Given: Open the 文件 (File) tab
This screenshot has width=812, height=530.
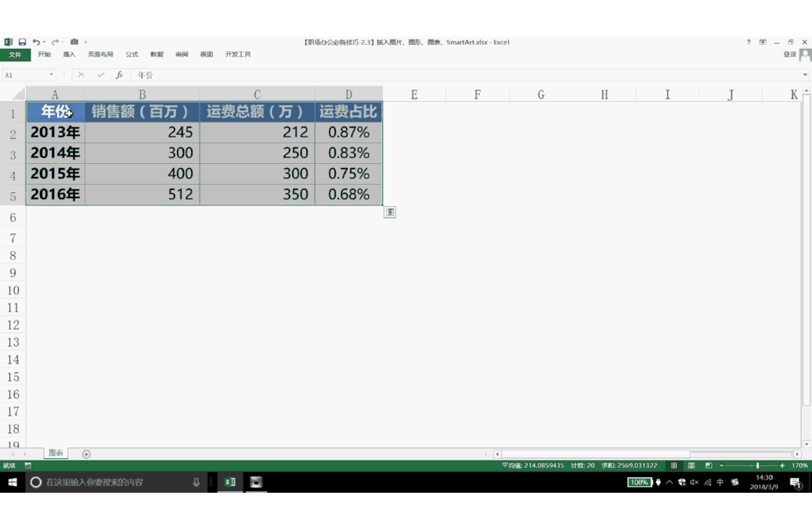Looking at the screenshot, I should [x=15, y=55].
